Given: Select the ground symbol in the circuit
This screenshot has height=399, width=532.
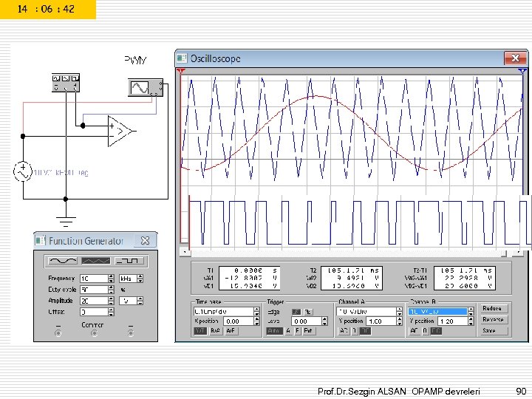Looking at the screenshot, I should tap(66, 221).
